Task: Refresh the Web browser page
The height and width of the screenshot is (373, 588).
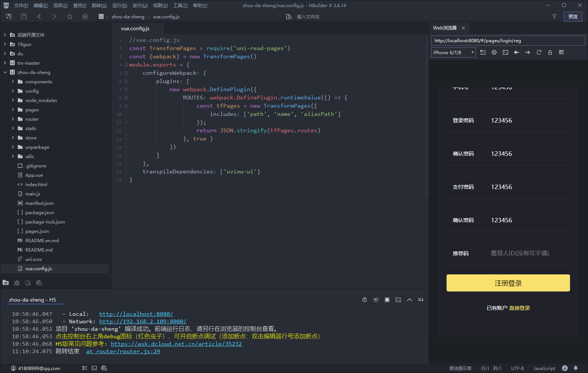Action: (x=539, y=52)
